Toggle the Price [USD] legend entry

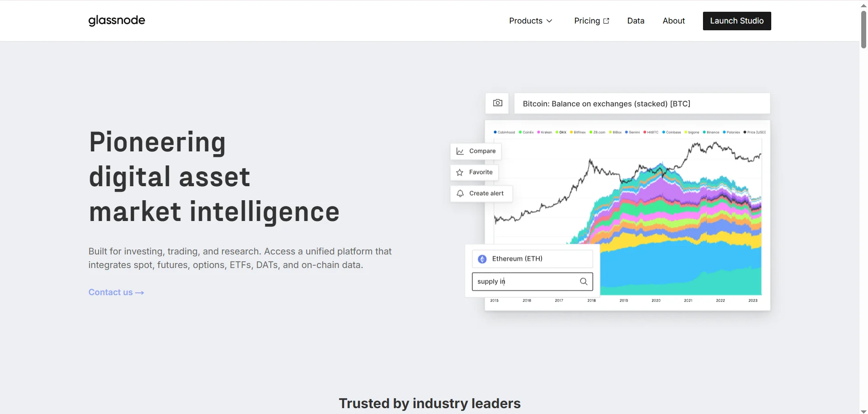click(755, 132)
